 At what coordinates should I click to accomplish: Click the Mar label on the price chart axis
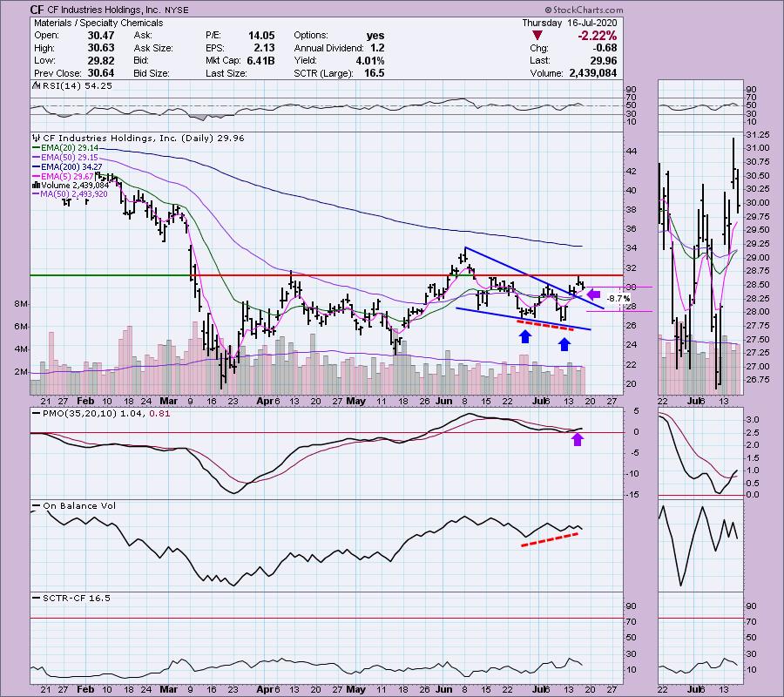click(168, 401)
